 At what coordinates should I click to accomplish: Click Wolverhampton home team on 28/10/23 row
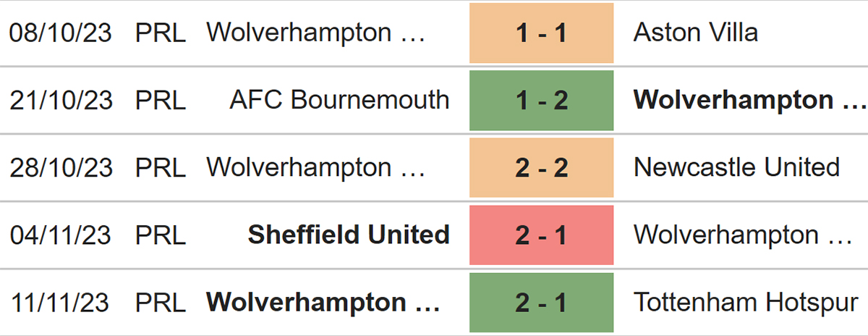[316, 167]
